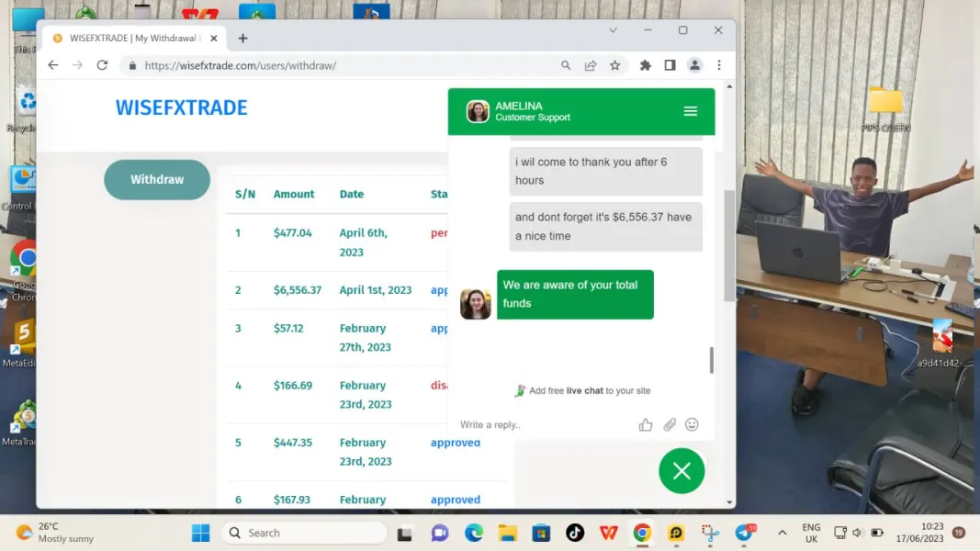This screenshot has height=551, width=980.
Task: Click the Withdraw button
Action: (157, 179)
